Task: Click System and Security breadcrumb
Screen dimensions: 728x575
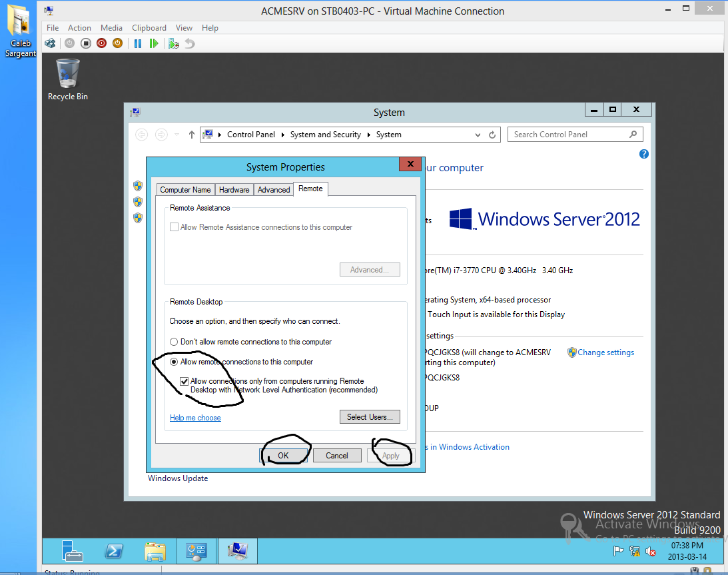Action: coord(326,135)
